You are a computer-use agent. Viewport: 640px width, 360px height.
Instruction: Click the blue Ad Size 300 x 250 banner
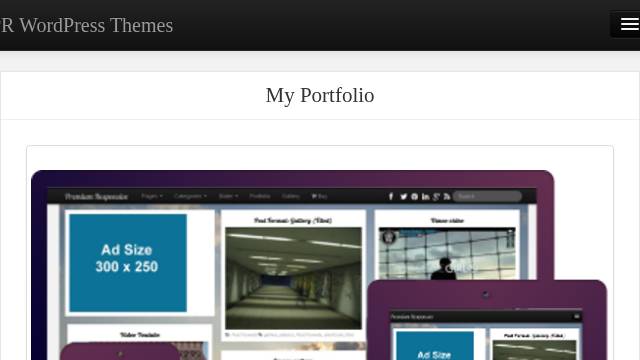pos(128,263)
